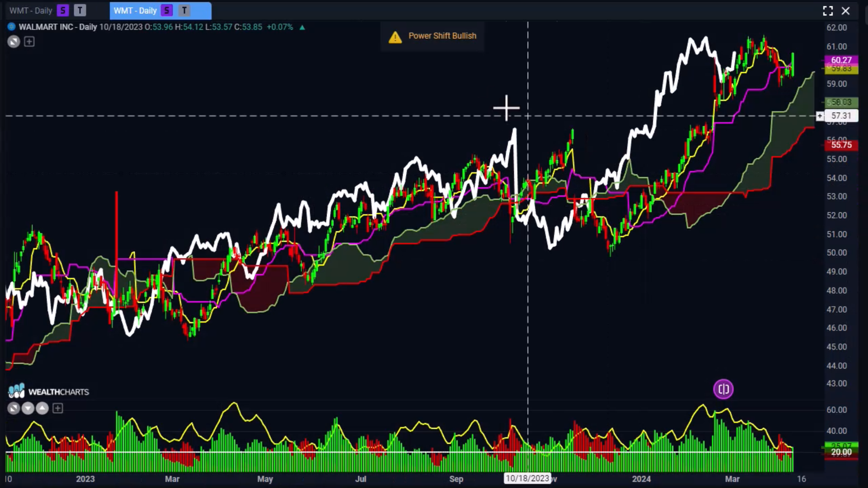Click the purple round bracket icon on chart

723,389
